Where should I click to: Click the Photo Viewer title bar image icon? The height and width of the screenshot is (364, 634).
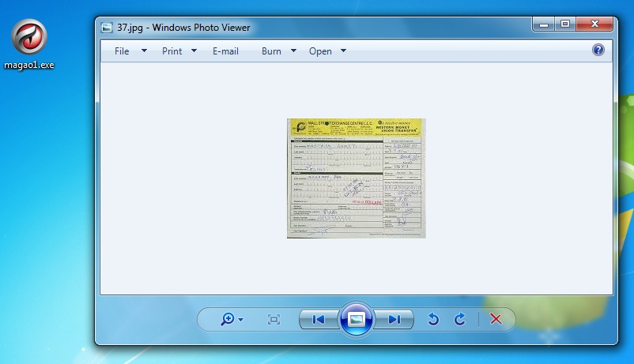[107, 28]
